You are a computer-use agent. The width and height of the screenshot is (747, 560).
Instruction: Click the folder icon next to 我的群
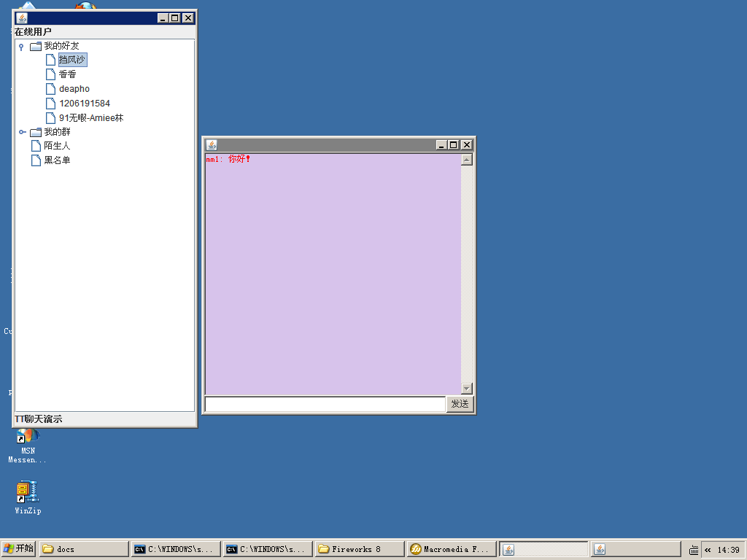pyautogui.click(x=36, y=132)
